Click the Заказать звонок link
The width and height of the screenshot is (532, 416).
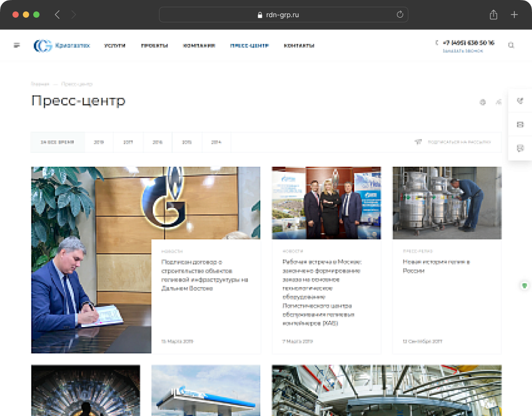point(462,51)
